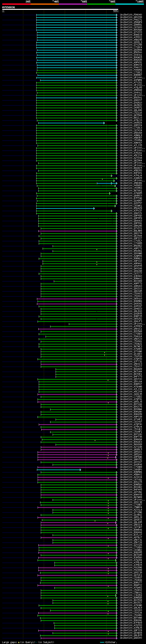The image size is (146, 644).
Task: Click the UniRef100_Q5KSC1 hit label
Action: (x=131, y=329)
